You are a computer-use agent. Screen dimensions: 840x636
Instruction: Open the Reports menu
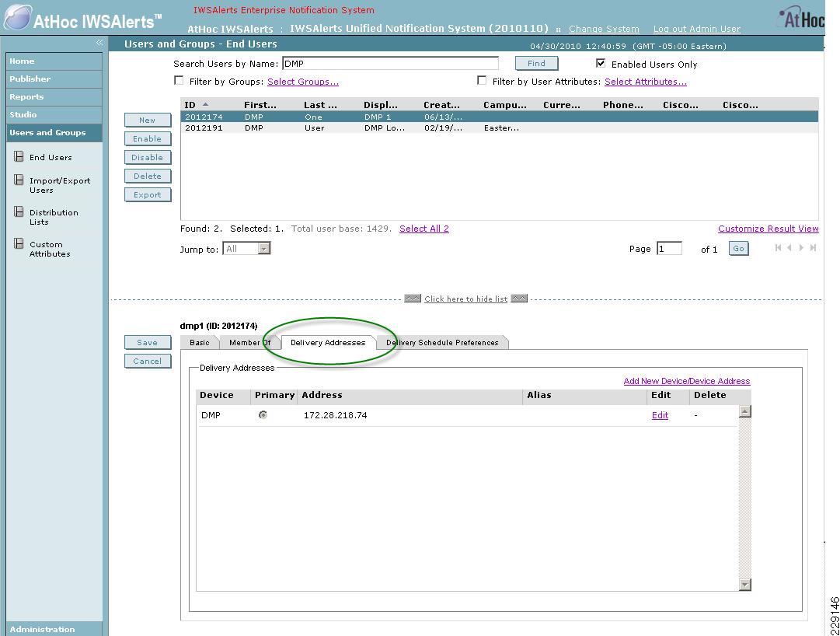click(x=54, y=96)
